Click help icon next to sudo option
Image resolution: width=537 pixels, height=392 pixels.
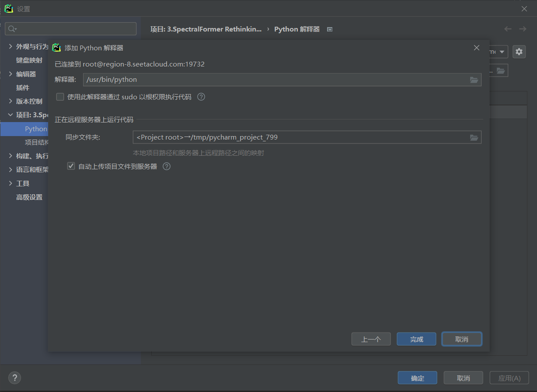coord(201,97)
